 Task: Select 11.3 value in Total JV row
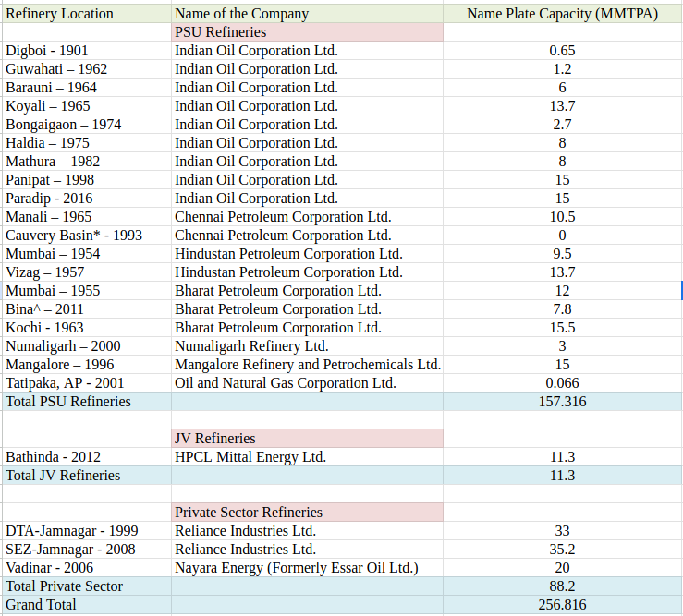coord(563,476)
